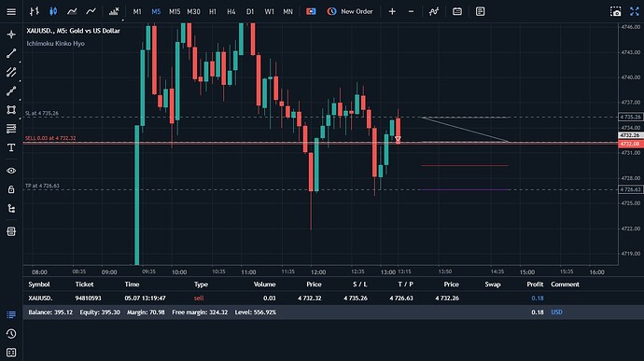Screen dimensions: 644x361
Task: Click the 4735.26 stop loss price tag
Action: 630,117
